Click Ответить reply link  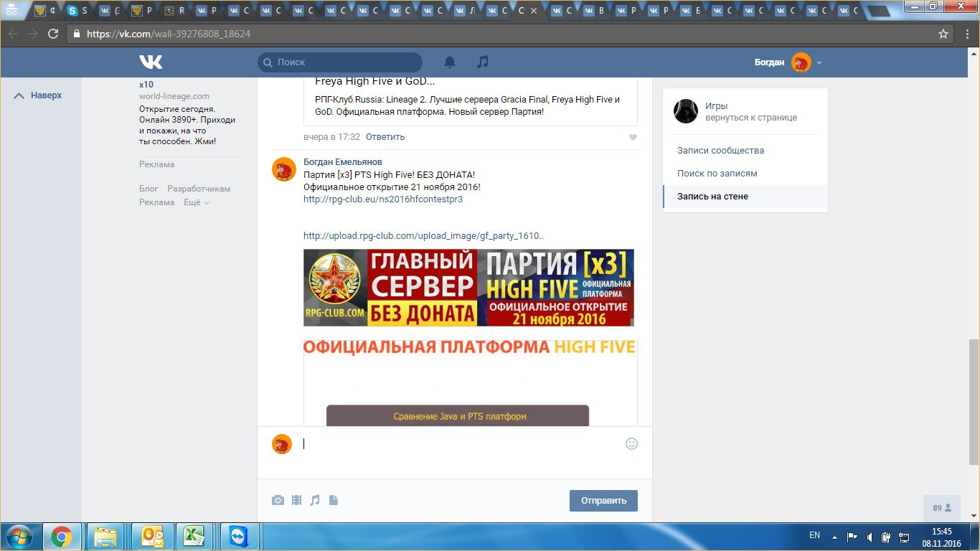[385, 137]
